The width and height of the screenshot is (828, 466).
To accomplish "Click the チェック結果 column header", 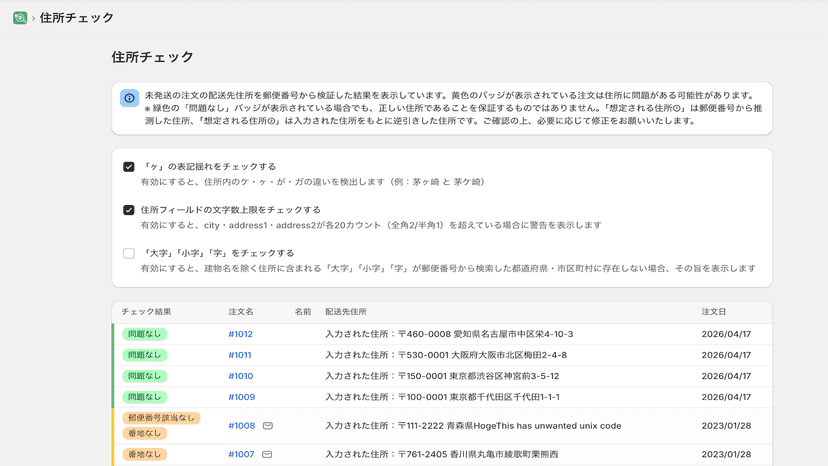I will pos(146,312).
